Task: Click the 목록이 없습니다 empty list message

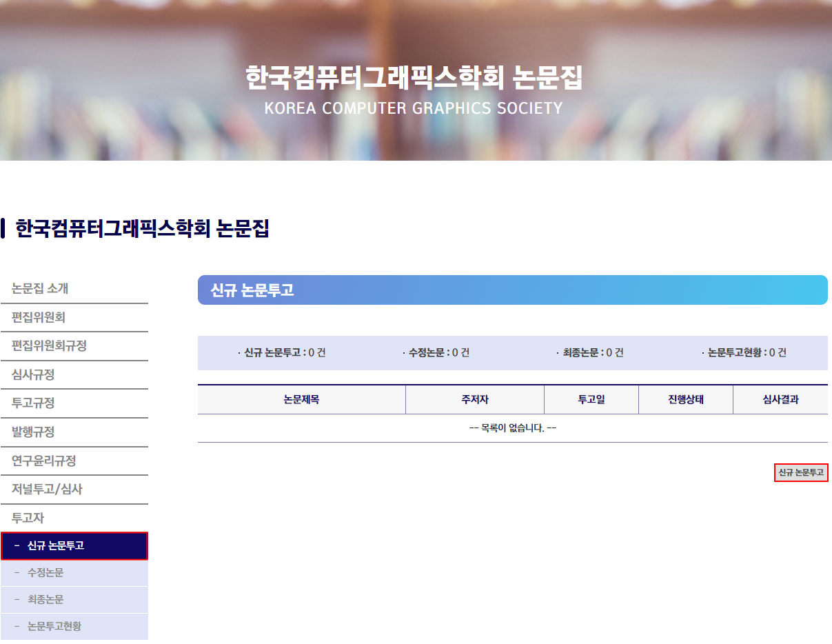Action: coord(513,428)
